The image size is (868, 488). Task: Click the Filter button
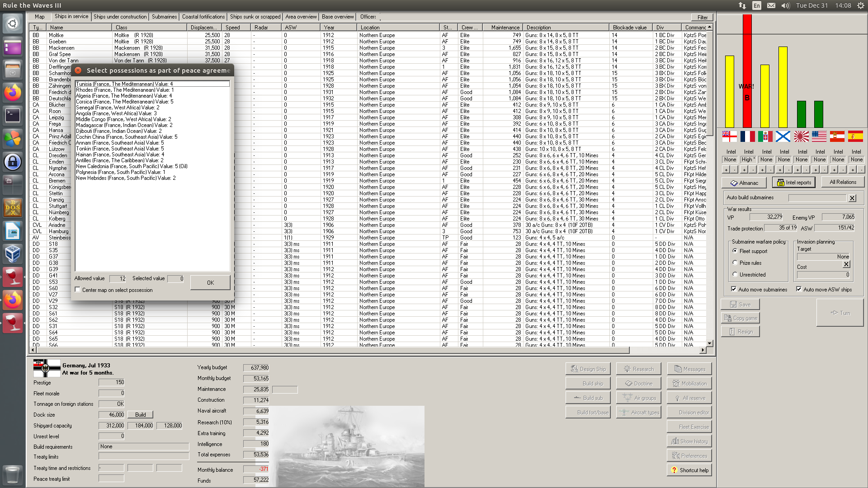point(702,18)
